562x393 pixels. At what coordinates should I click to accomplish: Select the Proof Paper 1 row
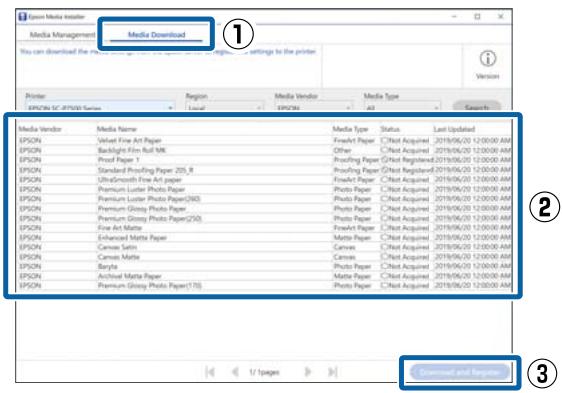265,160
